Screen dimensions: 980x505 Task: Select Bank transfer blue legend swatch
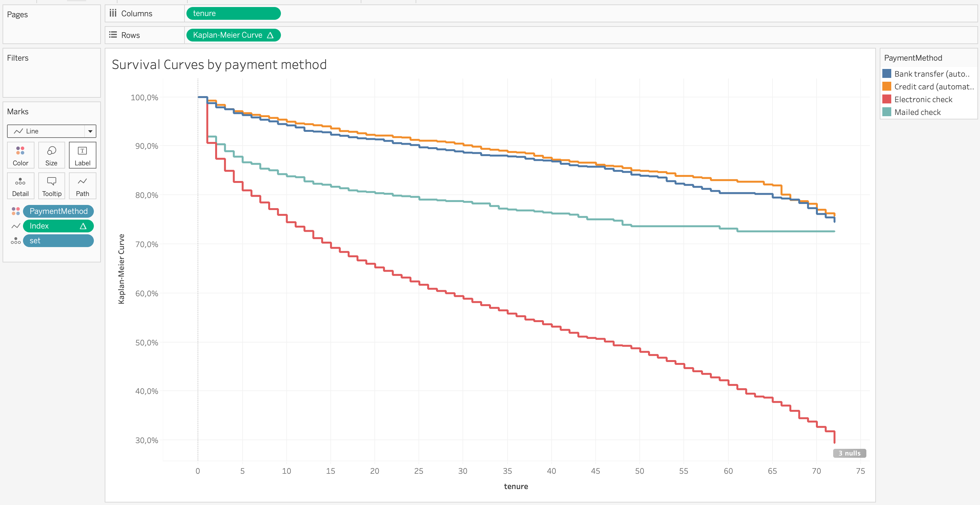click(886, 74)
